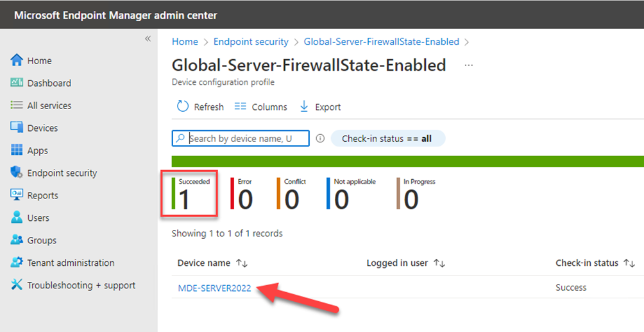
Task: Click the Tenant administration gear icon
Action: pos(17,262)
